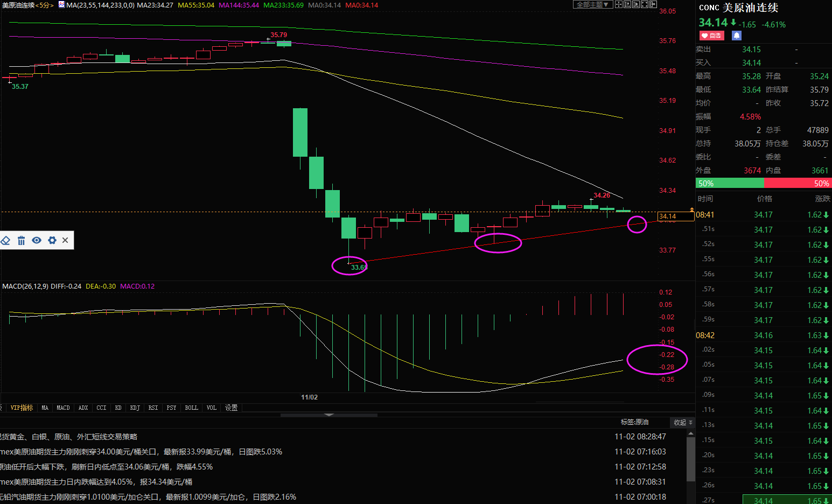Screen dimensions: 832x504
Task: Select the PSY indicator tab
Action: pos(171,408)
